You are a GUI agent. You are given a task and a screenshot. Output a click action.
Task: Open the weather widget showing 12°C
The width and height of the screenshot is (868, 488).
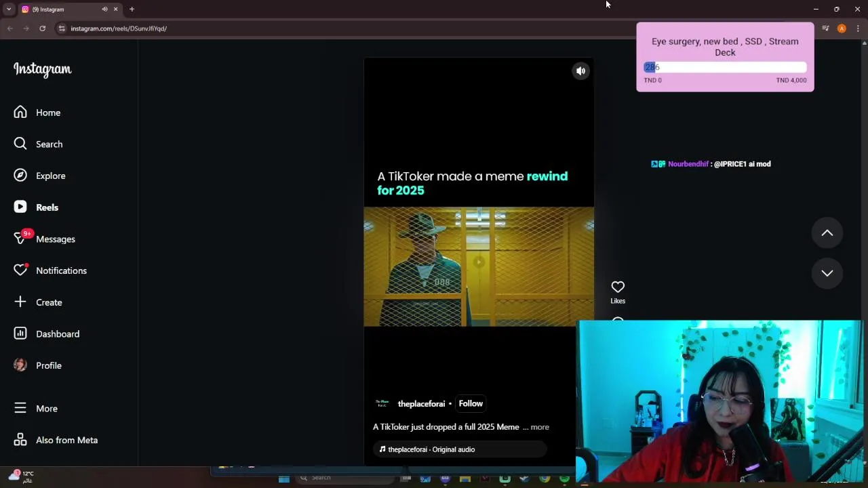[20, 476]
